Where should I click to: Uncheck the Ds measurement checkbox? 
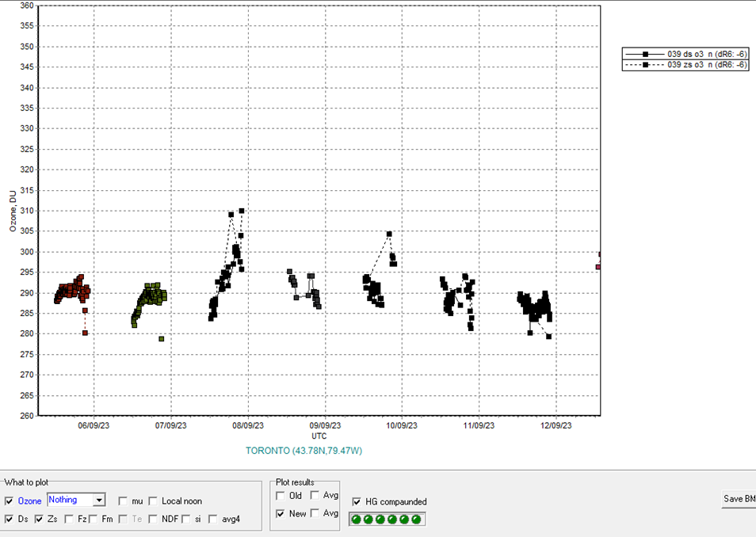pos(9,519)
